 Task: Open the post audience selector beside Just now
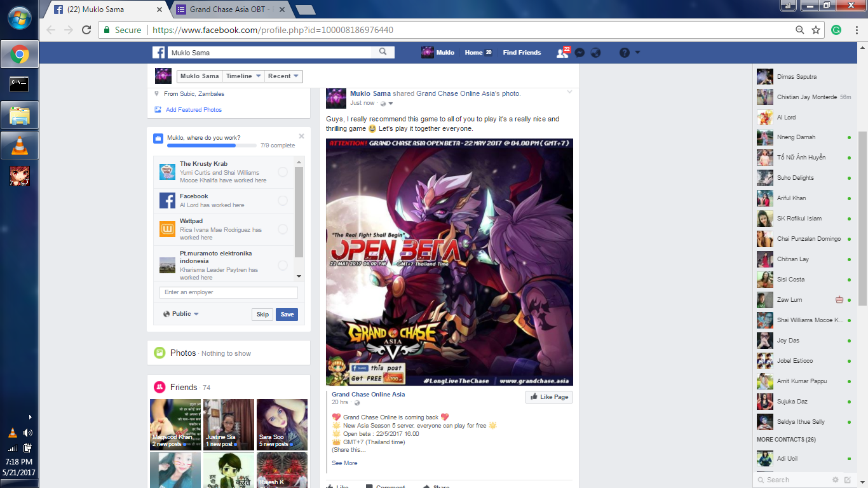click(386, 103)
